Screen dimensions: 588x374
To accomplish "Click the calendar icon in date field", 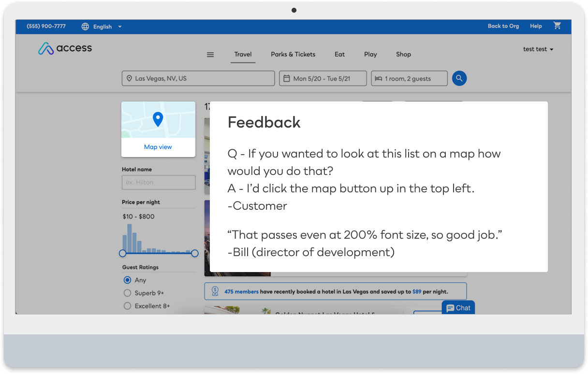I will pos(286,78).
